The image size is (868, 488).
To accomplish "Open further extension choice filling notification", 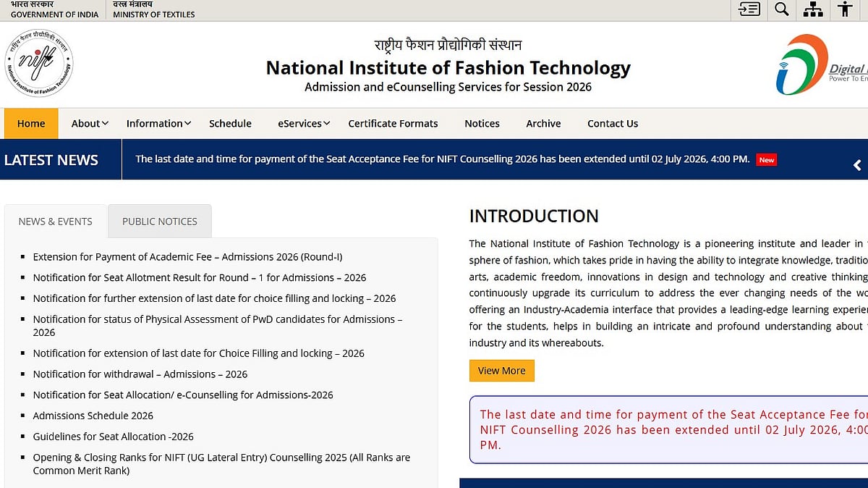I will point(214,298).
